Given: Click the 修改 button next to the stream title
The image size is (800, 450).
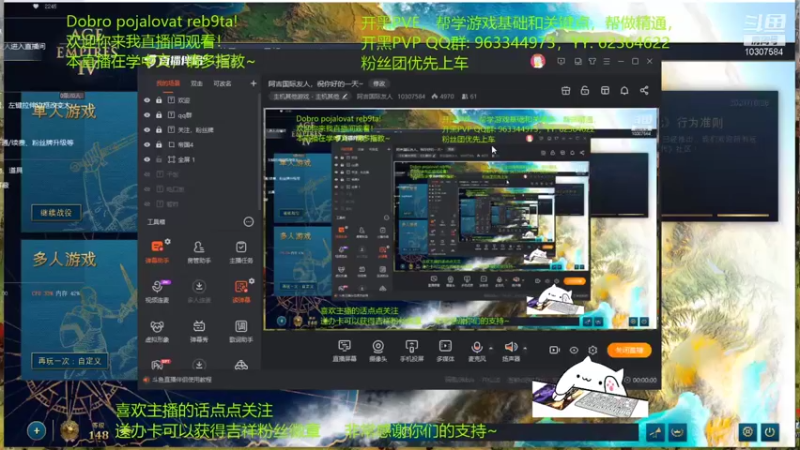Looking at the screenshot, I should click(x=379, y=83).
